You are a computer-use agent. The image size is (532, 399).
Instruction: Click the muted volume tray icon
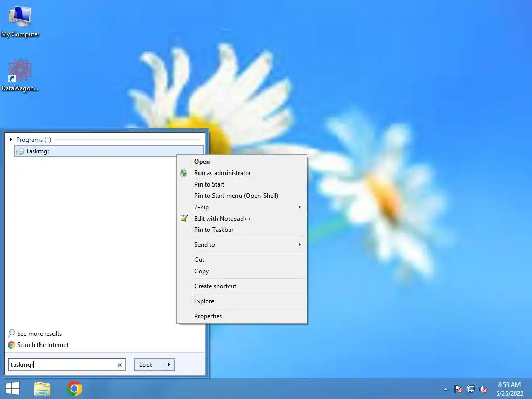click(x=483, y=389)
